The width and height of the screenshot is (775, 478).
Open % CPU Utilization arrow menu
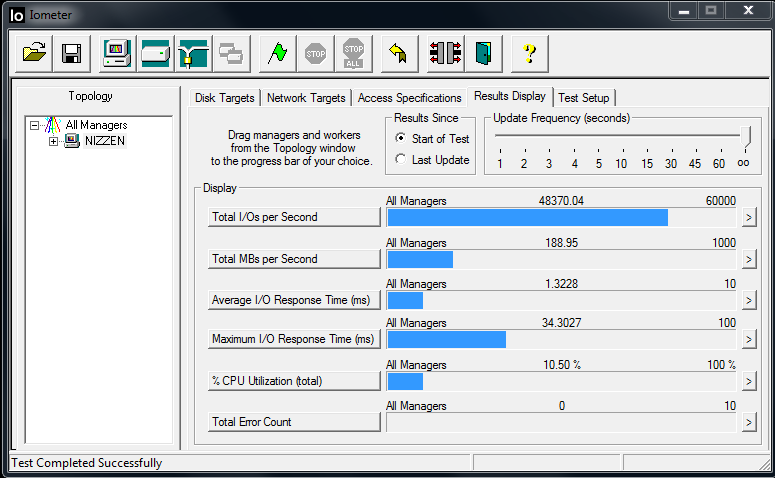(749, 381)
